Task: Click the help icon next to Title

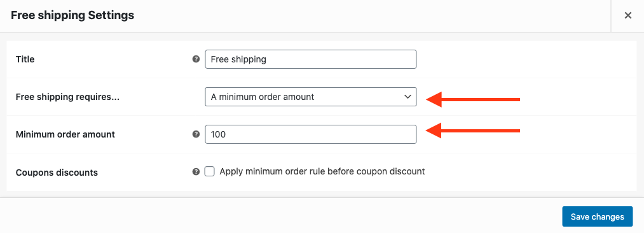Action: pyautogui.click(x=196, y=59)
